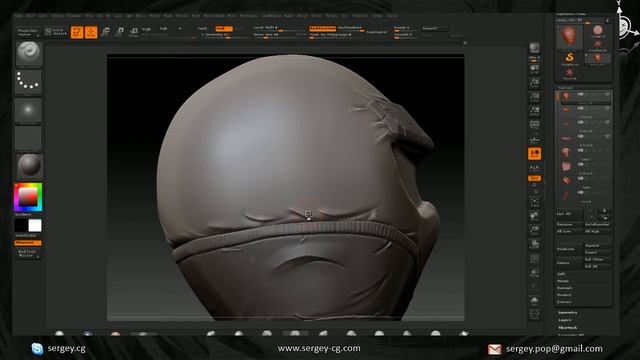
Task: Click the Duplicate subtool button
Action: click(569, 249)
